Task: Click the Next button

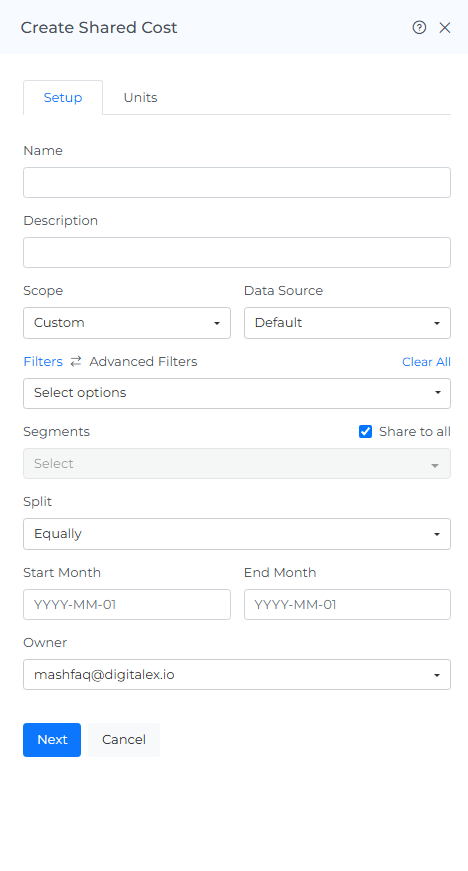Action: click(52, 739)
